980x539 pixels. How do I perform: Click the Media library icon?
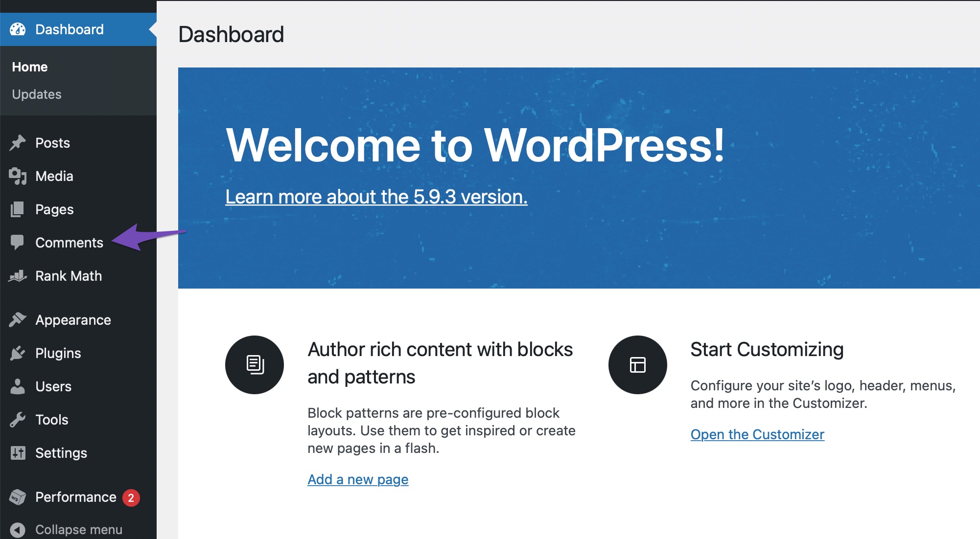pos(18,176)
